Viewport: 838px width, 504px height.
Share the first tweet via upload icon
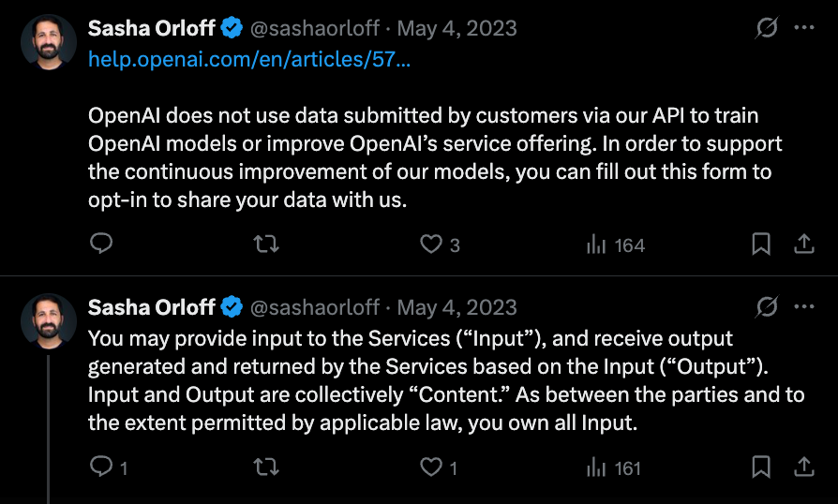click(x=803, y=245)
